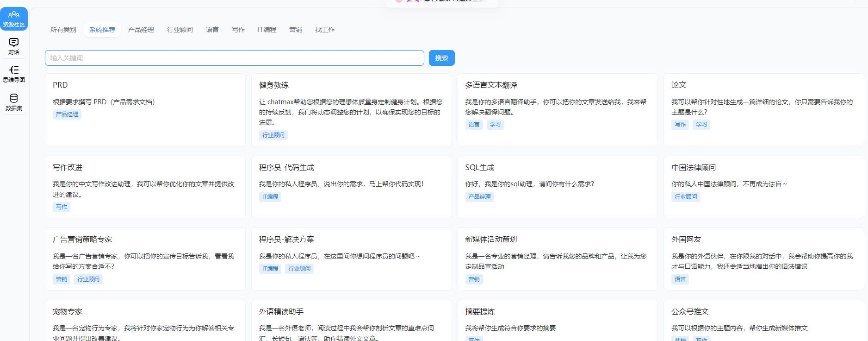This screenshot has width=868, height=341.
Task: Click 产品经理 tag on SQL生成 card
Action: coord(480,197)
